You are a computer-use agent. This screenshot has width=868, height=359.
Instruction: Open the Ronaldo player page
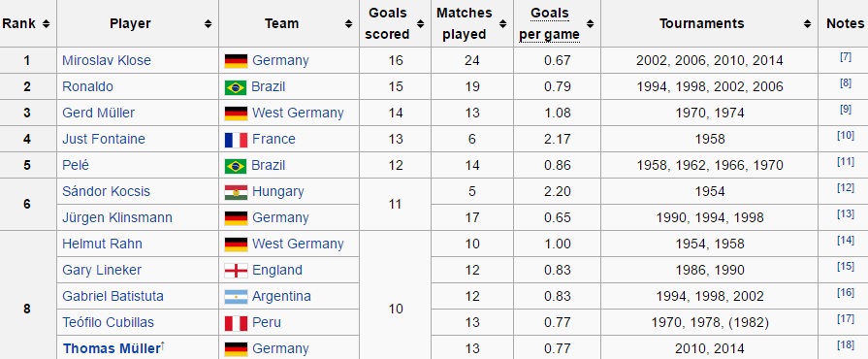pos(87,86)
